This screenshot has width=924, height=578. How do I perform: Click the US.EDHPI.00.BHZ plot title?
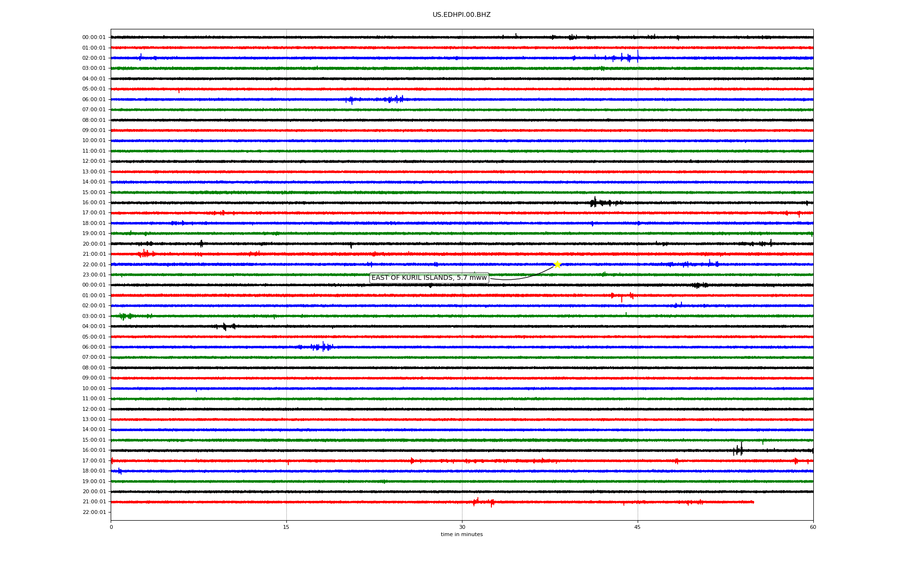point(462,15)
